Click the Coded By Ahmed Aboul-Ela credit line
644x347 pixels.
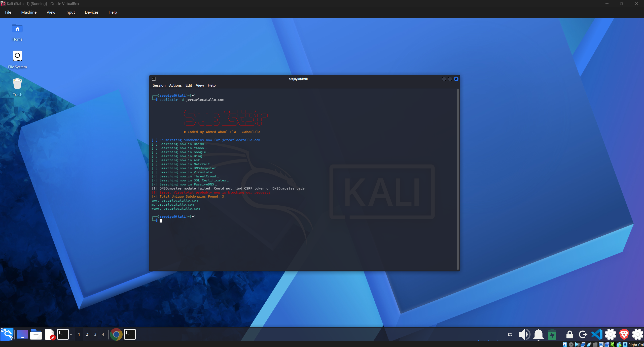click(222, 132)
